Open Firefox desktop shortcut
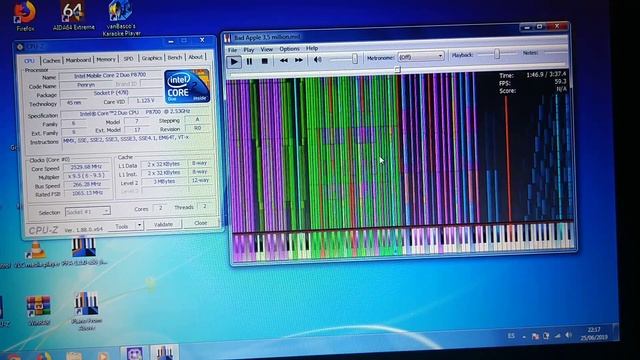 click(x=25, y=16)
